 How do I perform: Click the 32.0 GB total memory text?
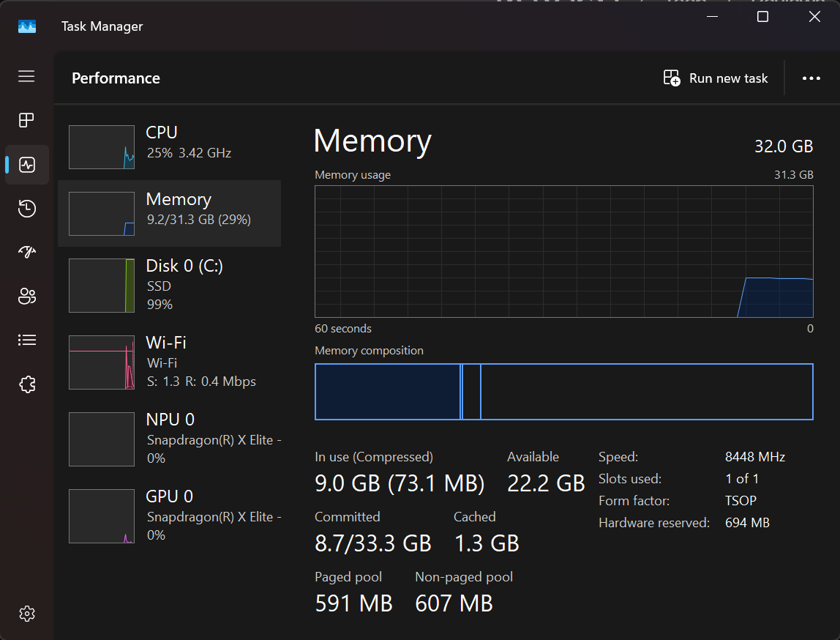point(783,146)
